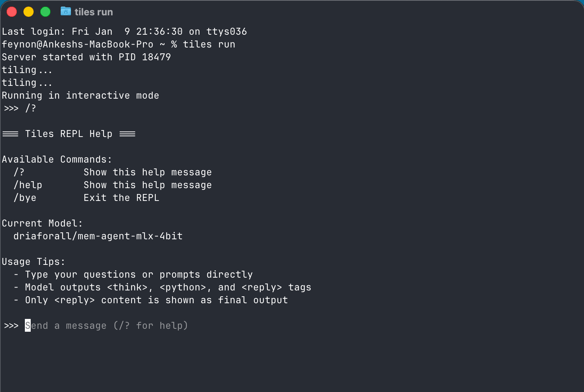
Task: Select the Running in interactive mode text
Action: (x=80, y=95)
